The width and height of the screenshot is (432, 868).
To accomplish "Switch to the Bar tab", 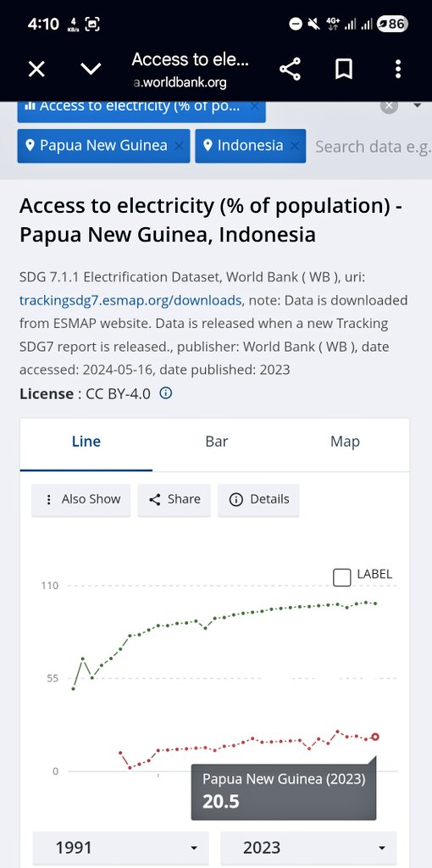I will coord(217,442).
